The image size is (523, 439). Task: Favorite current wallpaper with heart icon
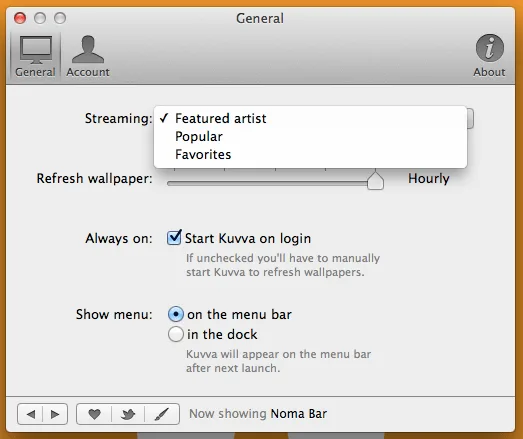pyautogui.click(x=94, y=414)
